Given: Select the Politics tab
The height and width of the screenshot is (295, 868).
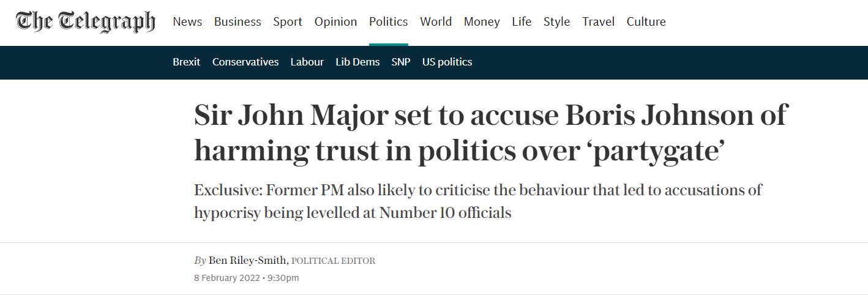Looking at the screenshot, I should (388, 21).
